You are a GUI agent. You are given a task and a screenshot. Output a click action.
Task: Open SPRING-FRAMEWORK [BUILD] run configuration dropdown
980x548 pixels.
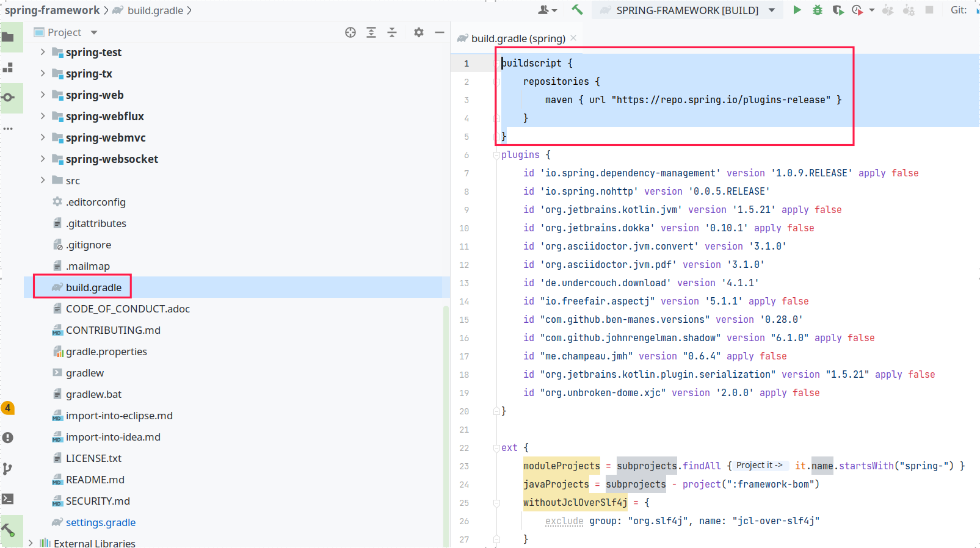point(772,10)
